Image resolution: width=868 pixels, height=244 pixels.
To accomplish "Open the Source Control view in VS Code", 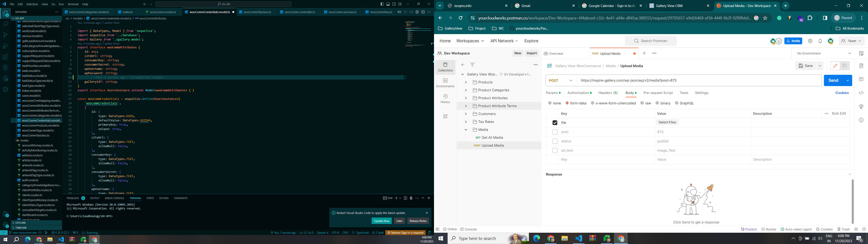I will tap(5, 35).
